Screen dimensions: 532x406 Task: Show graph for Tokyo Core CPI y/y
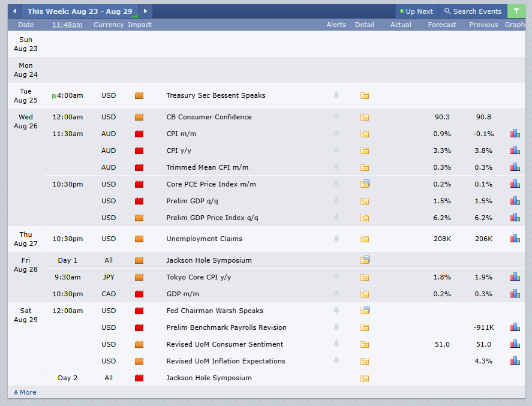coord(515,277)
